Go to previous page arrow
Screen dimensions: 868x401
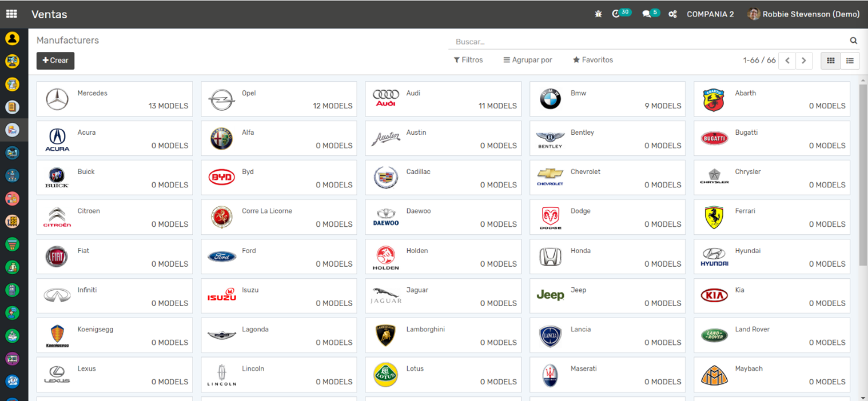click(x=787, y=61)
